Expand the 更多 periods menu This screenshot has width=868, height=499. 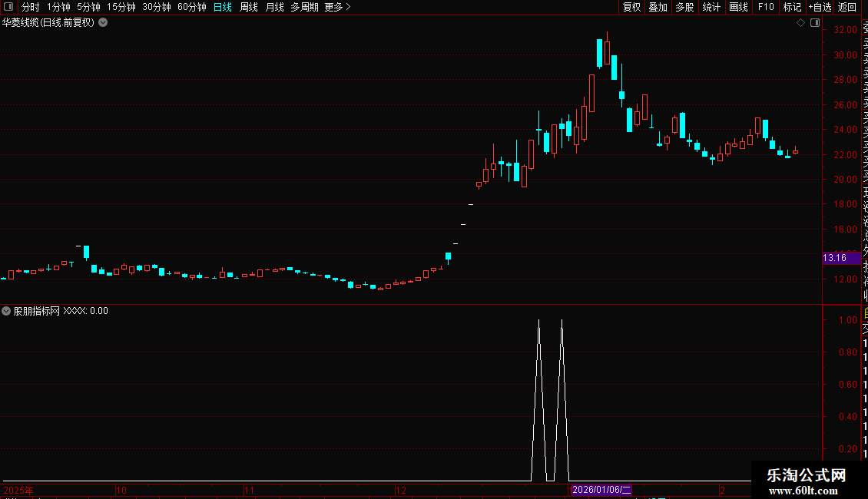click(x=338, y=7)
